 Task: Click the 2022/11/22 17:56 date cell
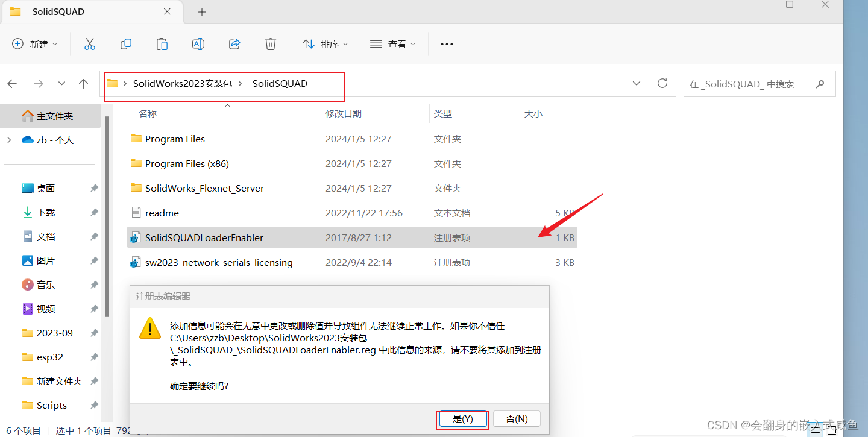coord(364,213)
